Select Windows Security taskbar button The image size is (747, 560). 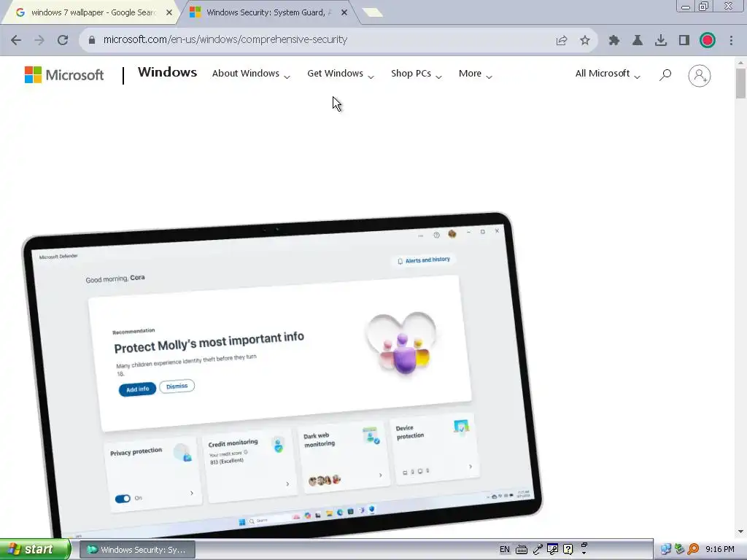[137, 550]
